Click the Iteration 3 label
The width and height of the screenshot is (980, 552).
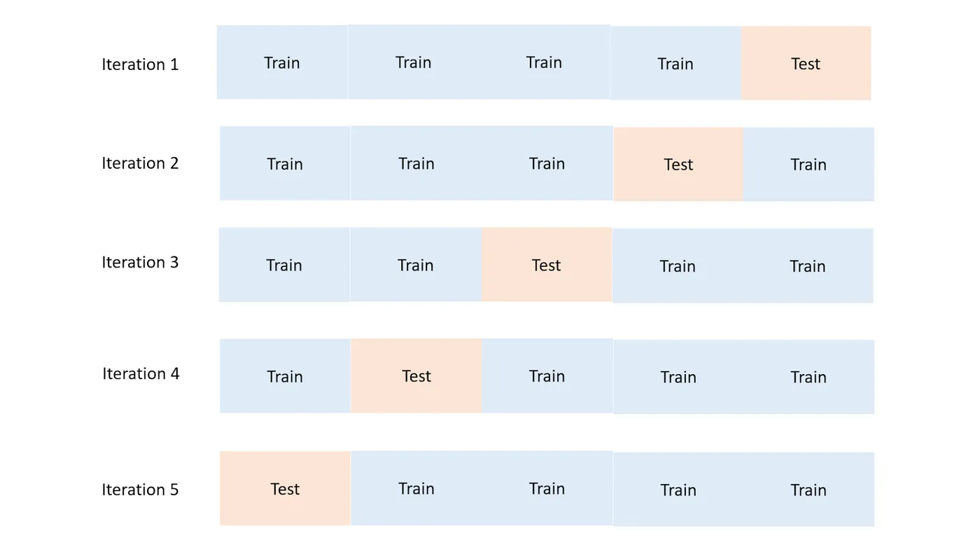pyautogui.click(x=140, y=263)
